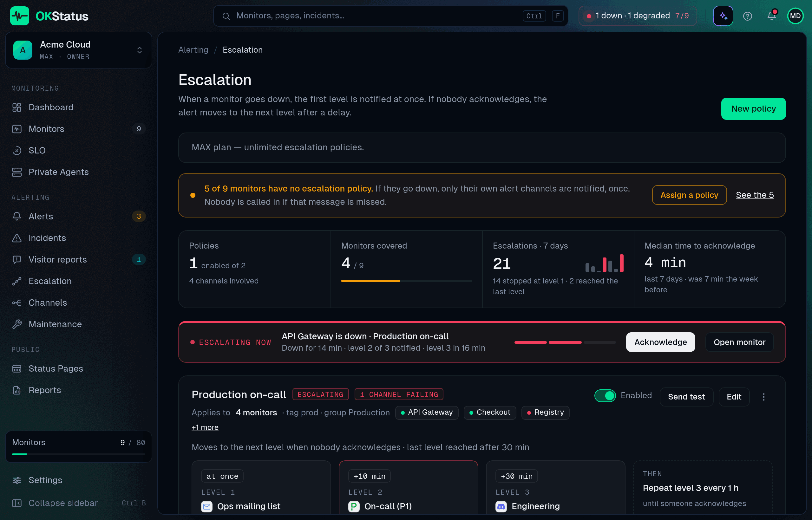Expand the +1 more monitors link
The width and height of the screenshot is (812, 520).
click(x=205, y=427)
